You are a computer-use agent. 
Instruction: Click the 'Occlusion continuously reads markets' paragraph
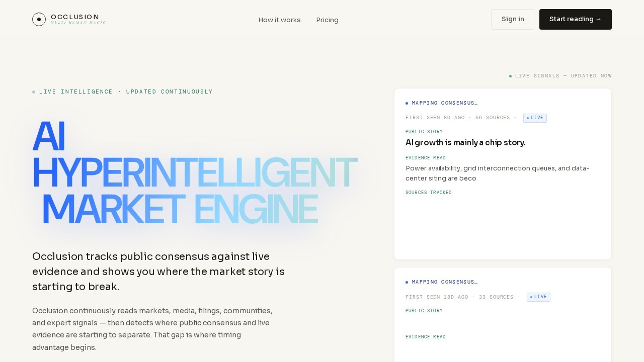(152, 329)
